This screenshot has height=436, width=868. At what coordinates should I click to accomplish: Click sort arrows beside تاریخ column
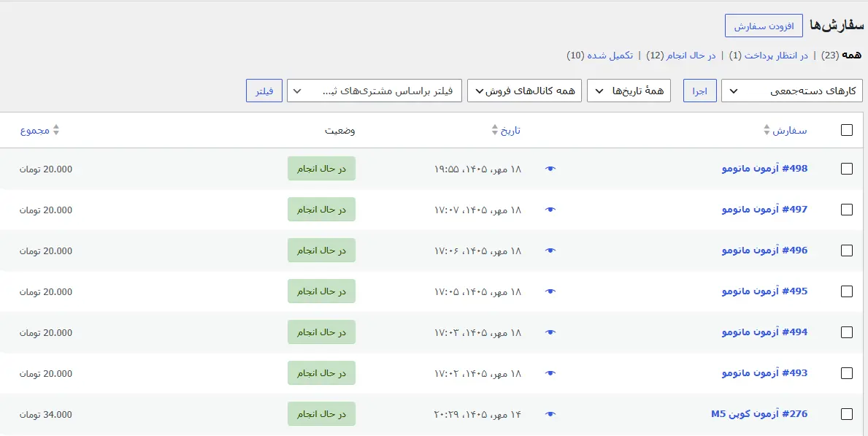pos(495,130)
